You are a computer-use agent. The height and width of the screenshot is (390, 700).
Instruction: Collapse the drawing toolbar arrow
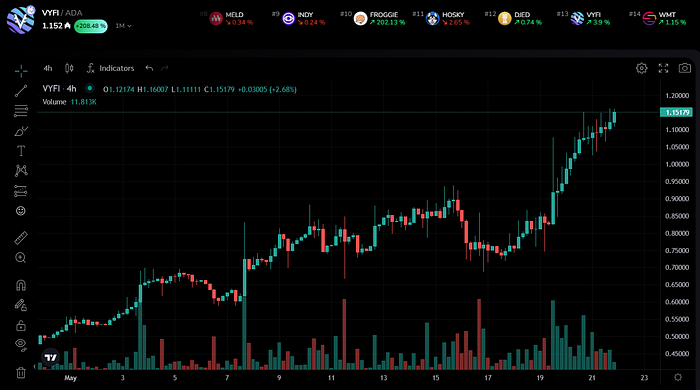(35, 367)
